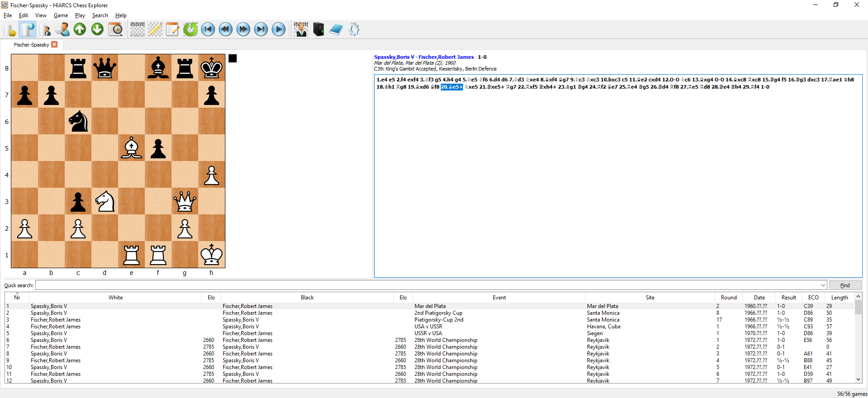
Task: Open the View menu
Action: click(x=41, y=15)
